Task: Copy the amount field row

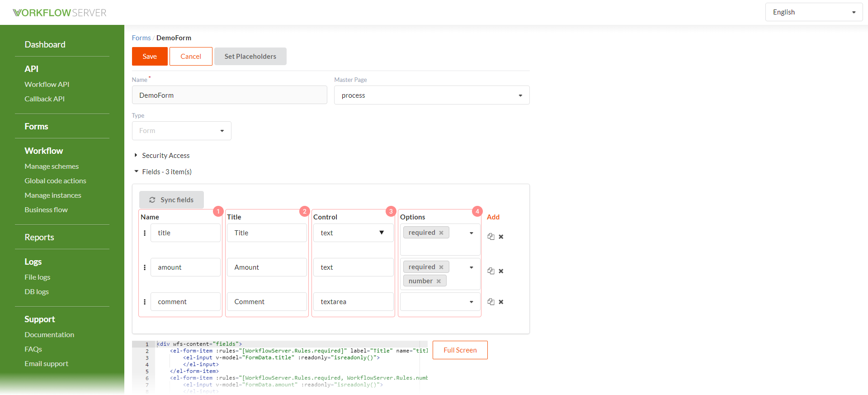Action: click(491, 271)
